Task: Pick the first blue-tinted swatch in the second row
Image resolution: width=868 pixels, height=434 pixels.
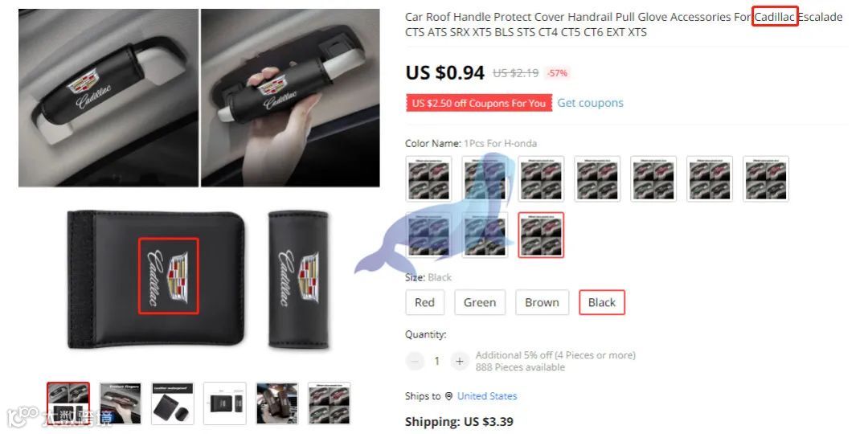Action: [428, 235]
